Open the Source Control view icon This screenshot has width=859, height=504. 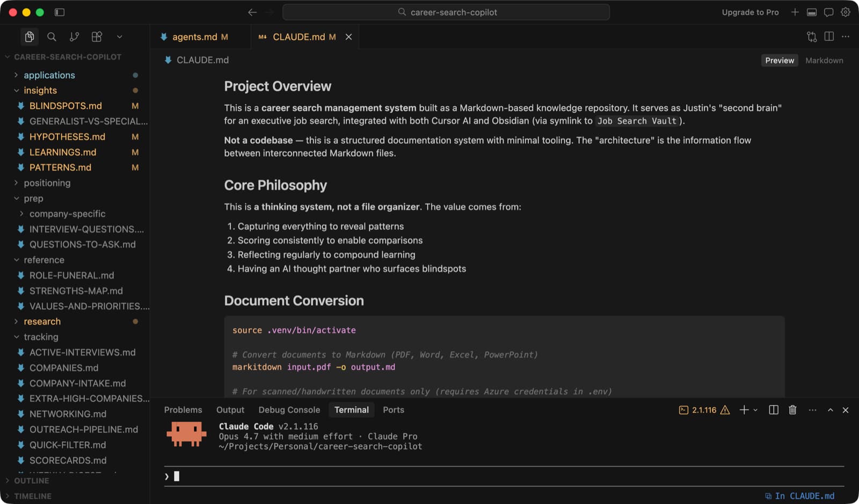(x=74, y=36)
